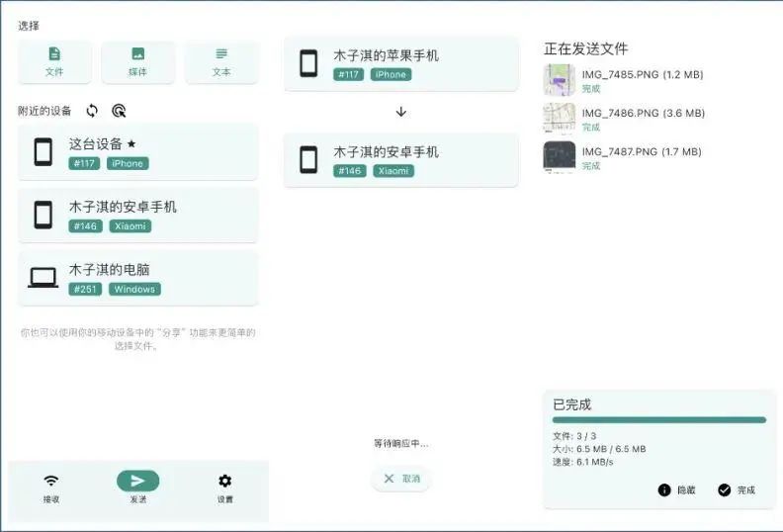Open the IMG_7485.PNG thumbnail
The image size is (783, 532).
(x=560, y=80)
